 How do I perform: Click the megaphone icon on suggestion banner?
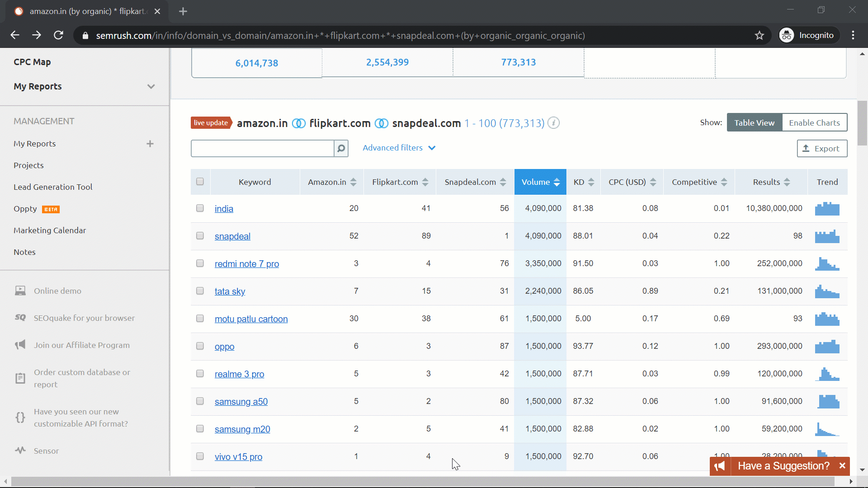(720, 466)
